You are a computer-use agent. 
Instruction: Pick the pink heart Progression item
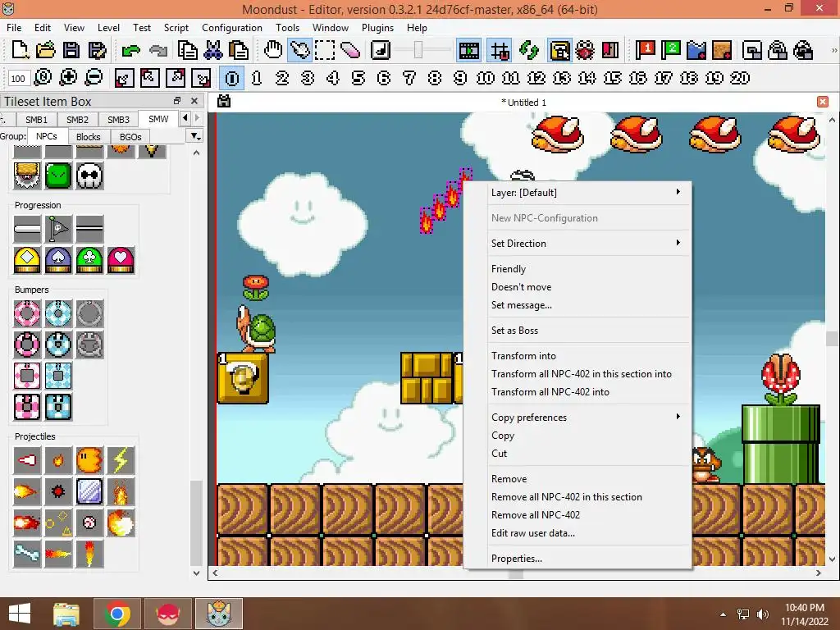pyautogui.click(x=121, y=260)
